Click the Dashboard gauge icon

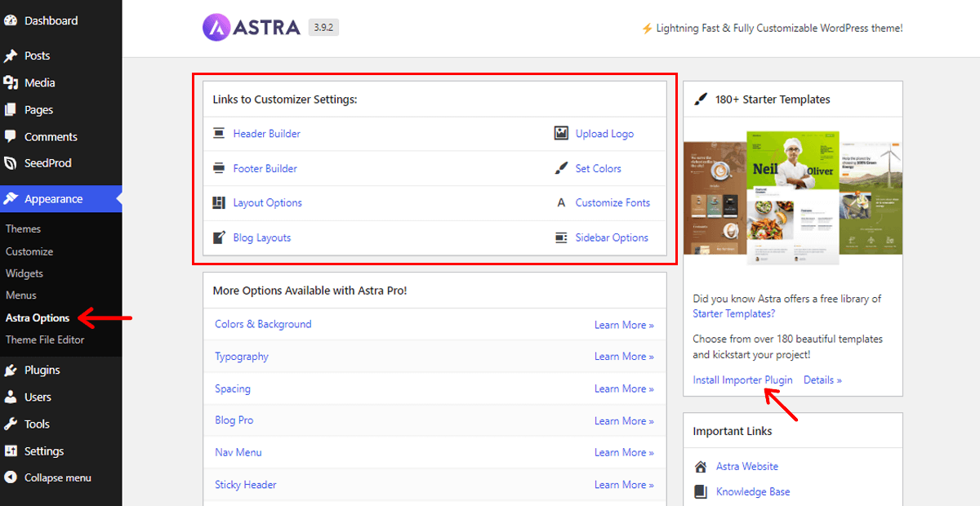click(11, 20)
